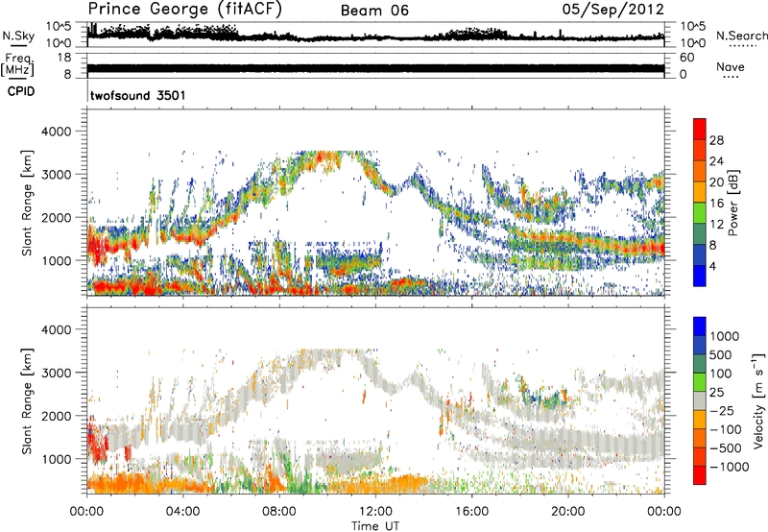The width and height of the screenshot is (768, 532).
Task: Click the "Slant Range [km]" label of power panel
Action: [27, 204]
